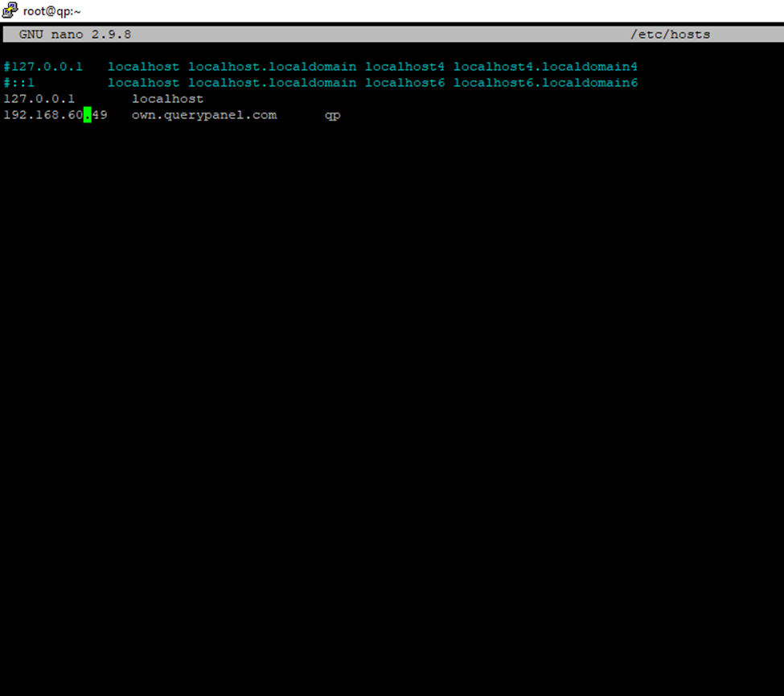Click the standalone localhost6 entry
The width and height of the screenshot is (784, 696).
(404, 83)
